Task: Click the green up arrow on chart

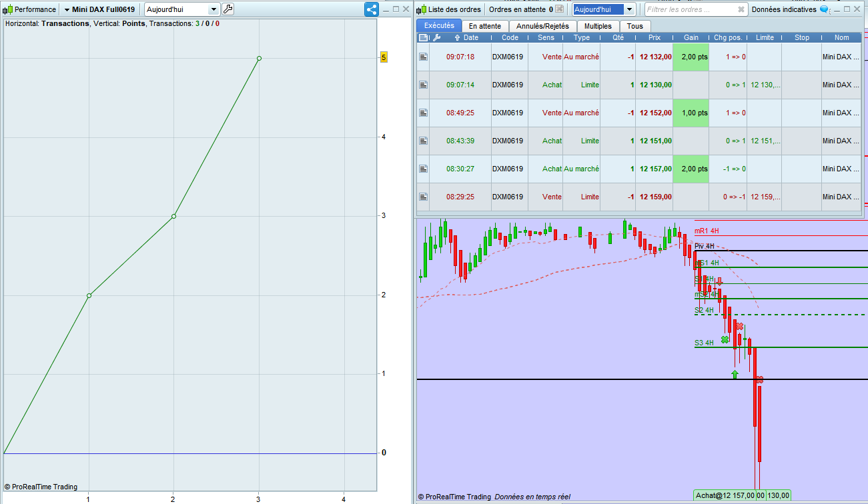Action: [735, 374]
